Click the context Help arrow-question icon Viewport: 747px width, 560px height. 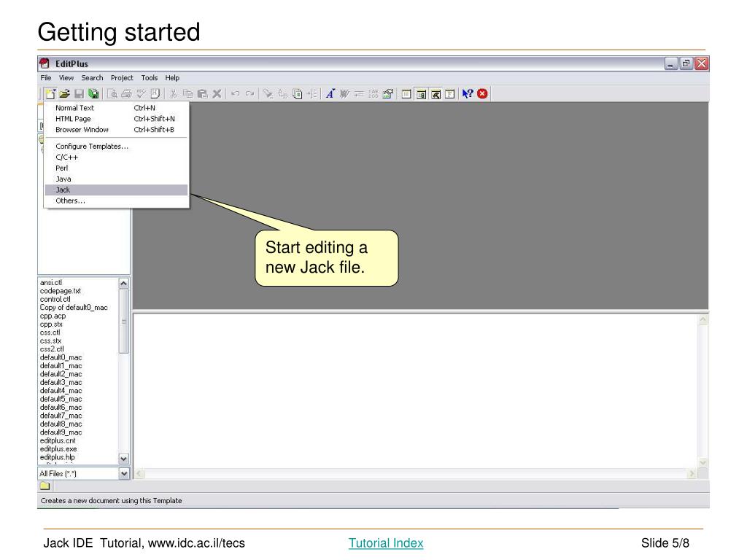tap(468, 94)
